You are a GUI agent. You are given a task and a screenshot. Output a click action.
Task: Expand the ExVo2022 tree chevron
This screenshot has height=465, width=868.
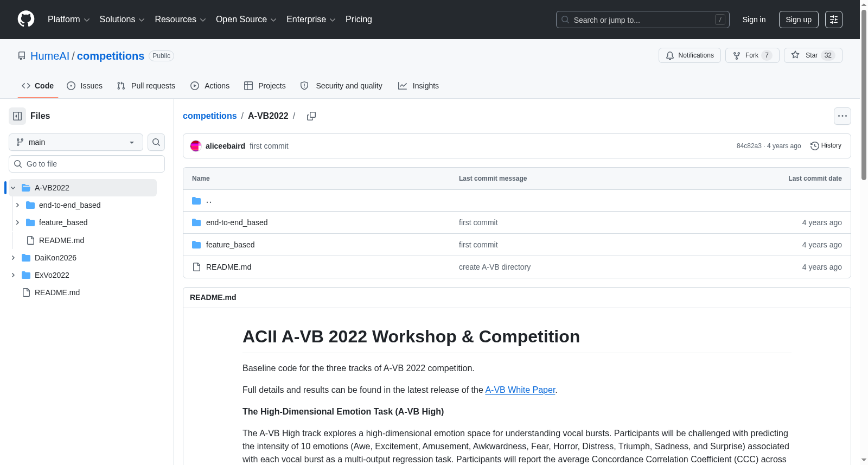point(13,275)
